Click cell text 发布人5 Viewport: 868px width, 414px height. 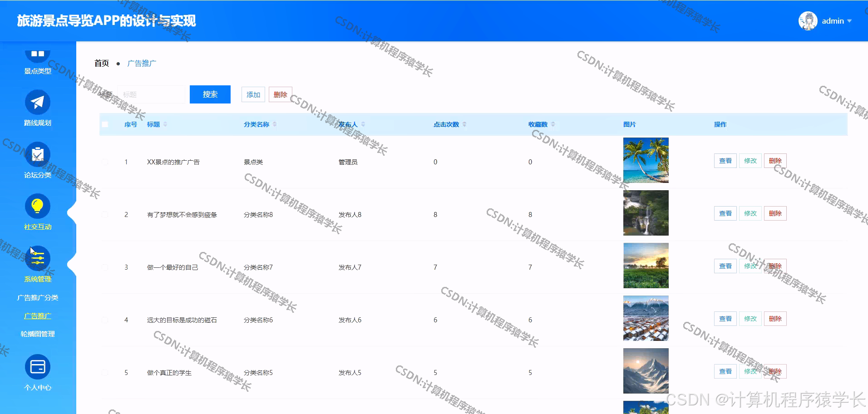coord(350,373)
